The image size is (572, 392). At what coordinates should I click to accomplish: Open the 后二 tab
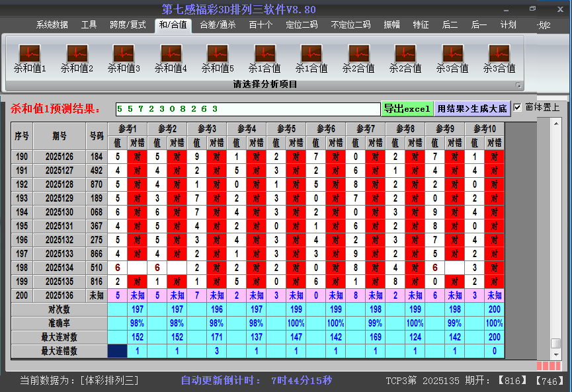[x=450, y=25]
